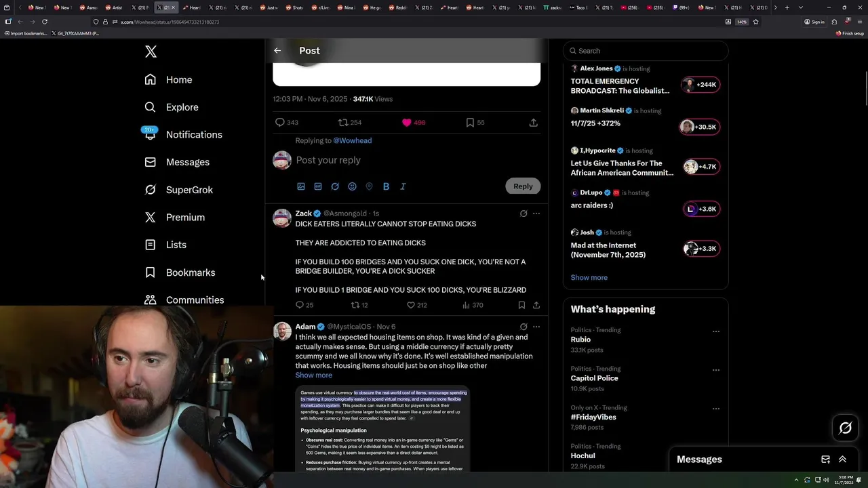Image resolution: width=868 pixels, height=488 pixels.
Task: Open the X logo home link
Action: [x=151, y=52]
